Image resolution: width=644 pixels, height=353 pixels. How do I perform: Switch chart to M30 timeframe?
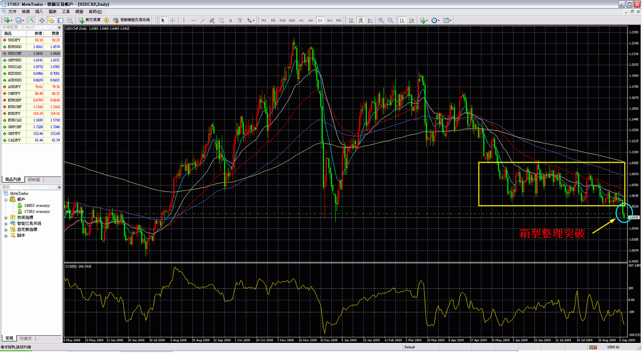click(x=292, y=20)
